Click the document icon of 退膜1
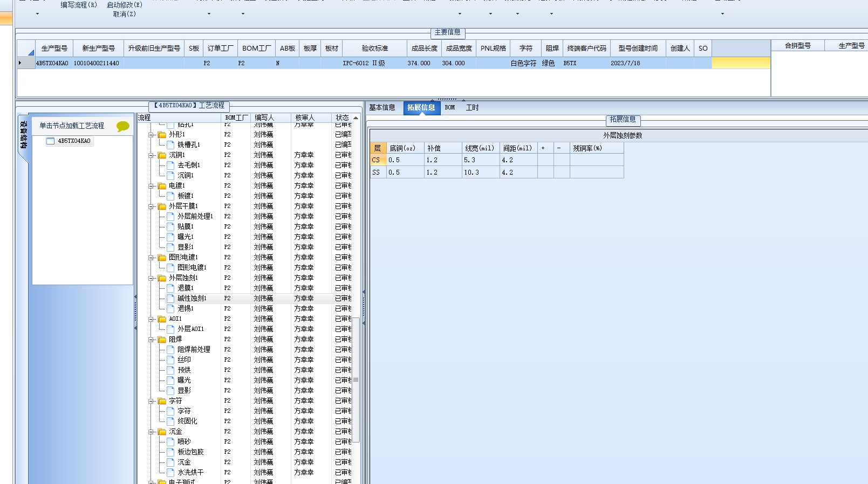The height and width of the screenshot is (484, 868). coord(171,288)
